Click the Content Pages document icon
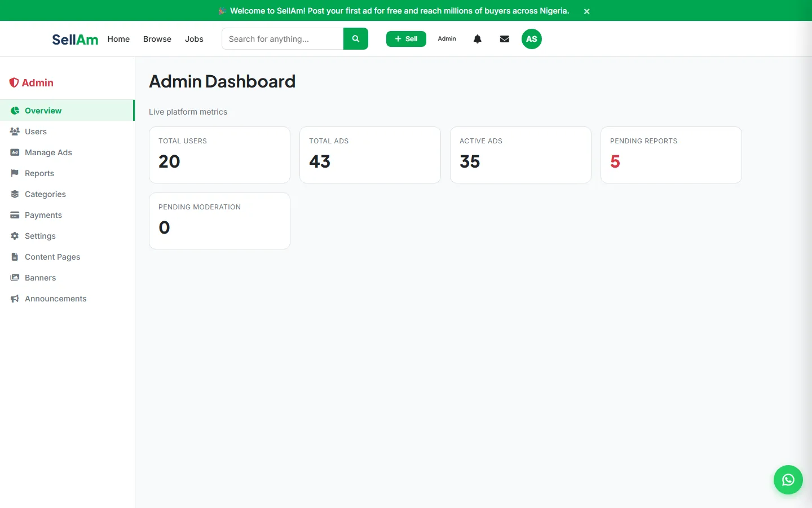Screen dimensions: 812x508 (x=15, y=257)
